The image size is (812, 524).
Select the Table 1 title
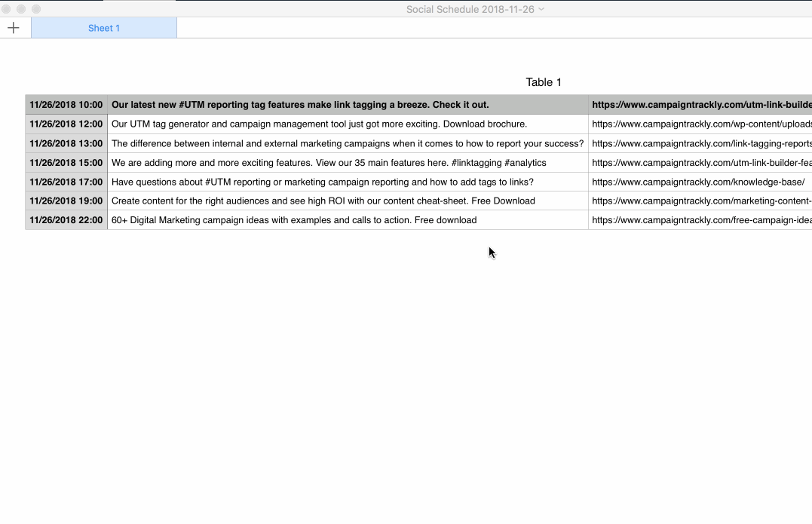(544, 82)
